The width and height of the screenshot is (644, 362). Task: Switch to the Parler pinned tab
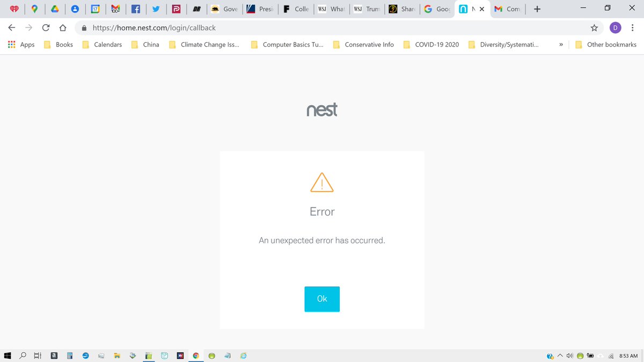[176, 9]
